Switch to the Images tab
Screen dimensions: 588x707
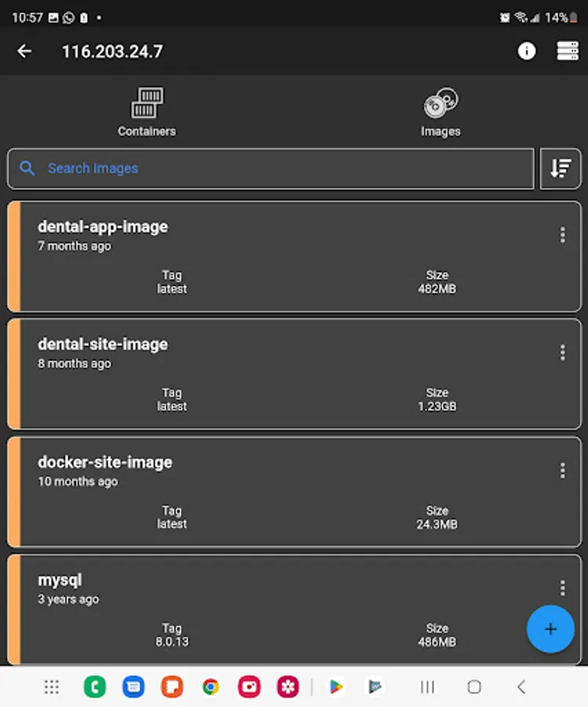pyautogui.click(x=440, y=112)
